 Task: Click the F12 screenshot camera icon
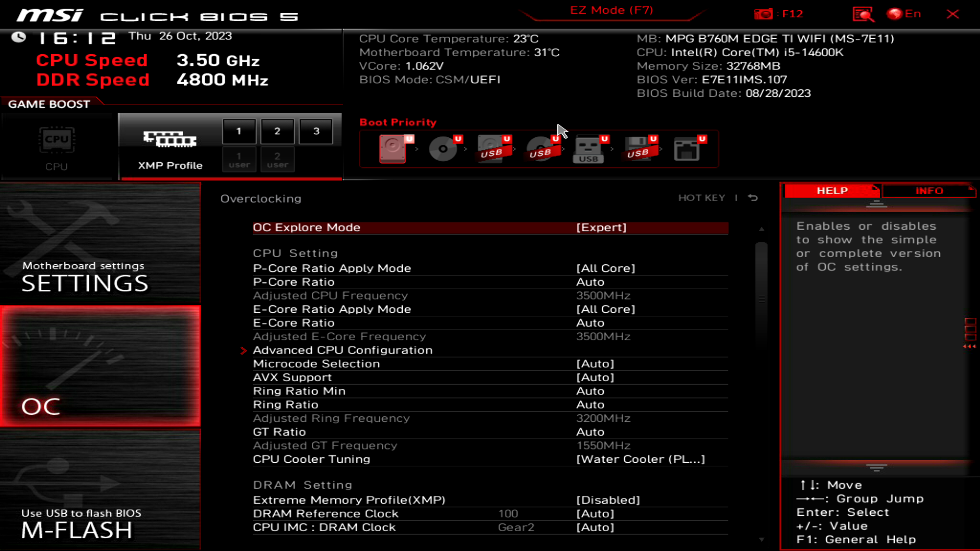[764, 14]
